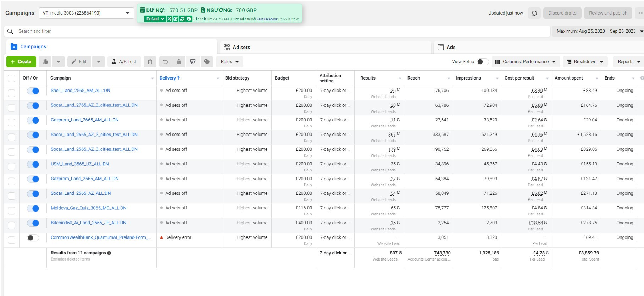644x296 pixels.
Task: Click the sync icon in green overlay
Action: click(182, 19)
